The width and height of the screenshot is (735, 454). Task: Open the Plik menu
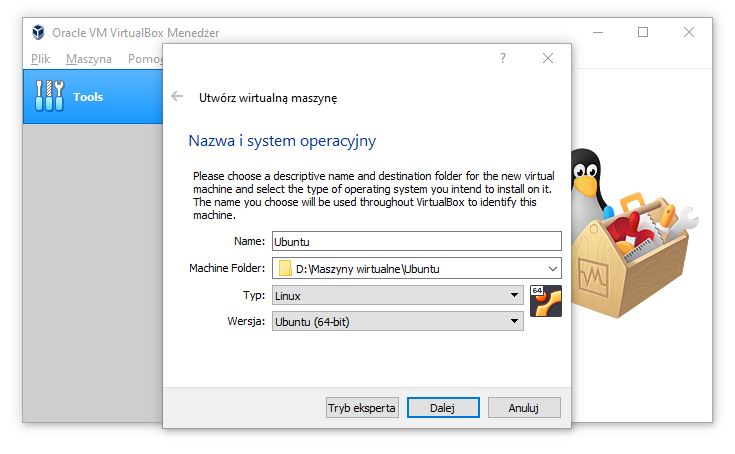coord(40,59)
